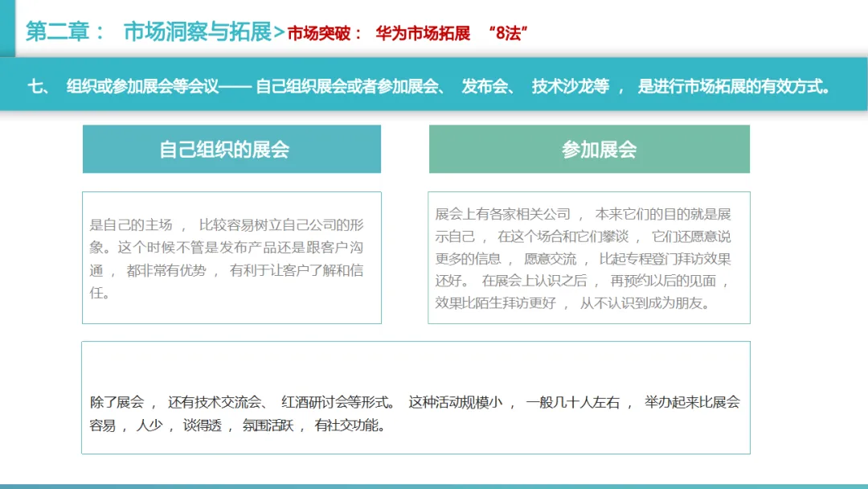This screenshot has height=489, width=868.
Task: Select the 自己组织的展会 heading box
Action: coord(231,149)
